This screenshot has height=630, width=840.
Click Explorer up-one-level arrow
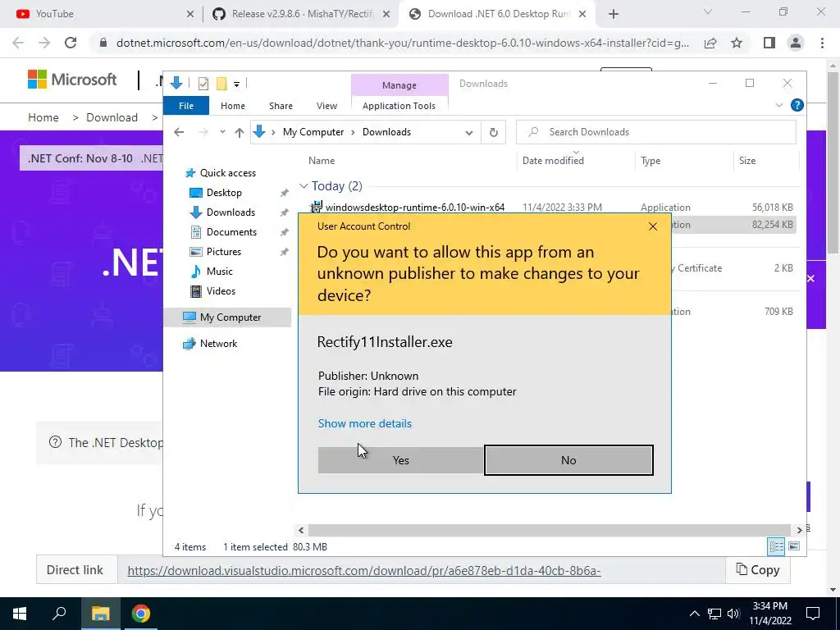click(x=239, y=132)
